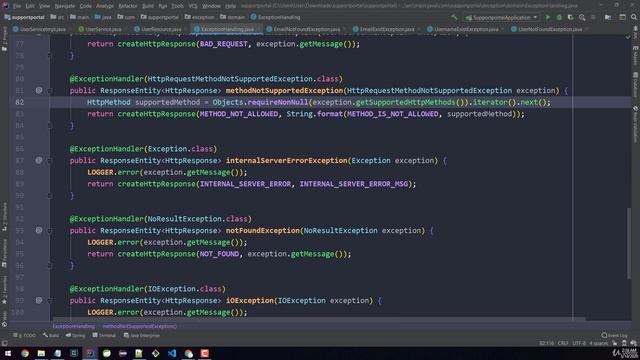
Task: Click the build hammer icon
Action: [454, 18]
